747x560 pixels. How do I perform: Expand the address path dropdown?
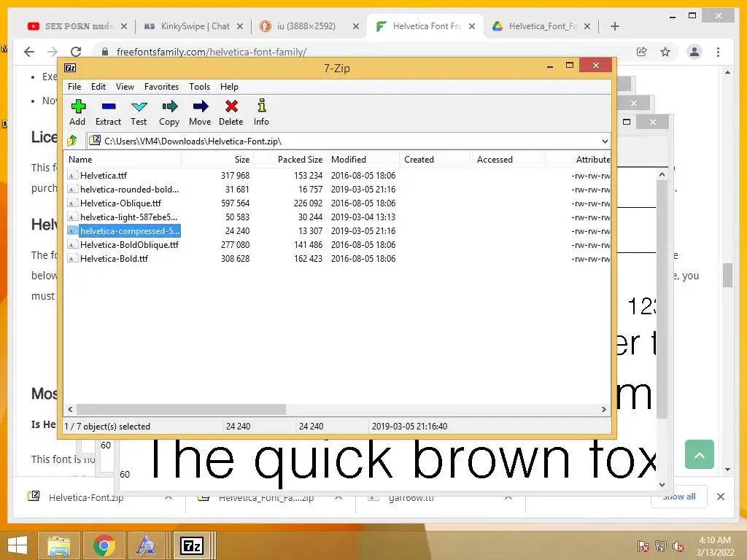coord(605,141)
